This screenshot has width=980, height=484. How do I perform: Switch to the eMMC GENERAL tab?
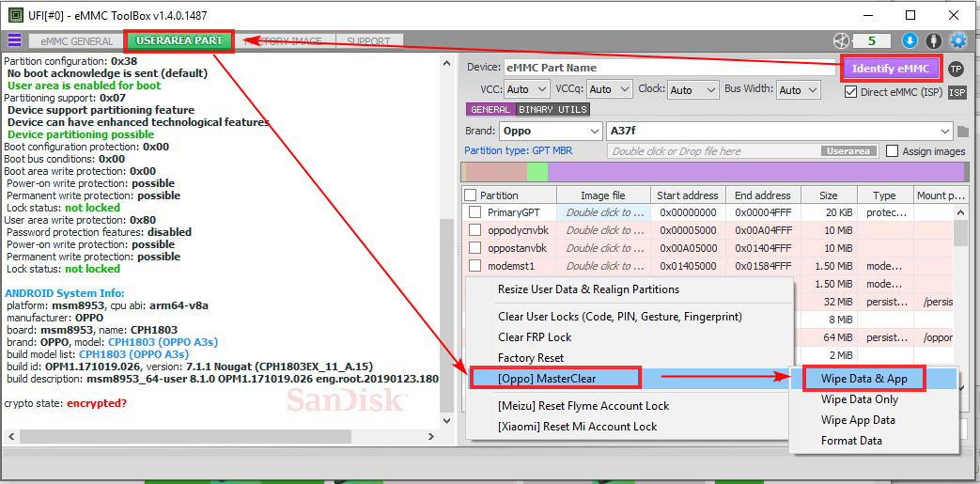click(x=77, y=41)
